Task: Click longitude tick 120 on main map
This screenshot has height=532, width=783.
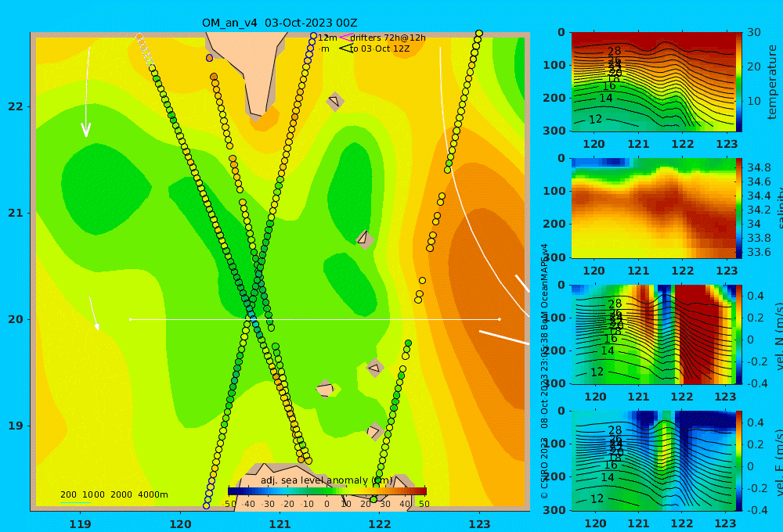Action: pos(180,524)
